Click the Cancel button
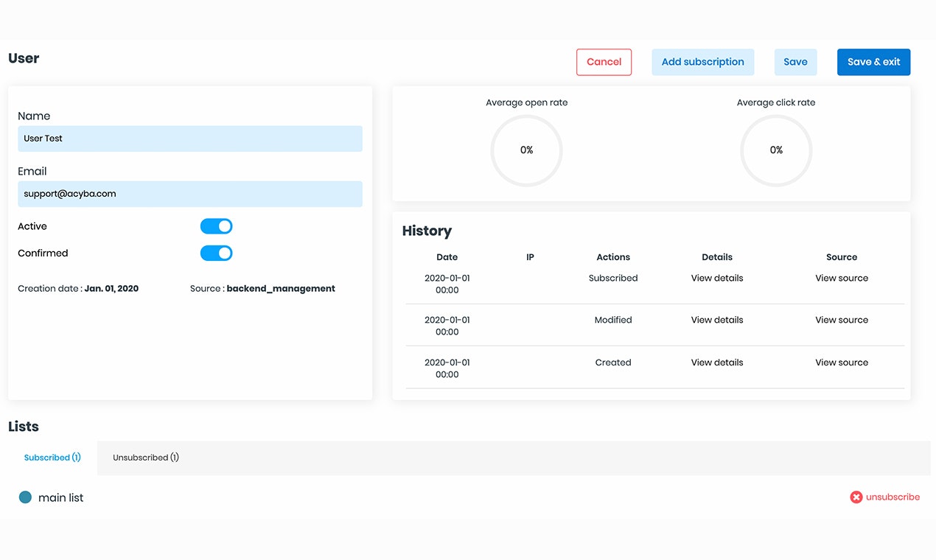Image resolution: width=936 pixels, height=560 pixels. (x=604, y=62)
